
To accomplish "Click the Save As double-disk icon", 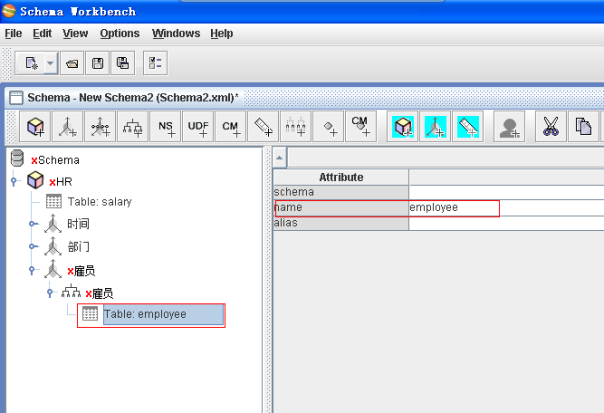I will pyautogui.click(x=123, y=63).
